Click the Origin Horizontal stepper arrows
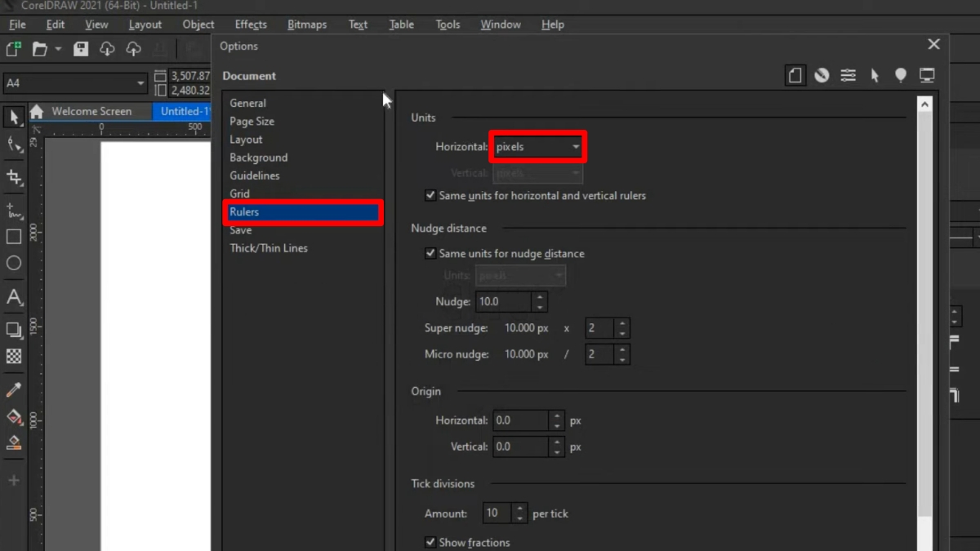This screenshot has height=551, width=980. click(x=557, y=420)
